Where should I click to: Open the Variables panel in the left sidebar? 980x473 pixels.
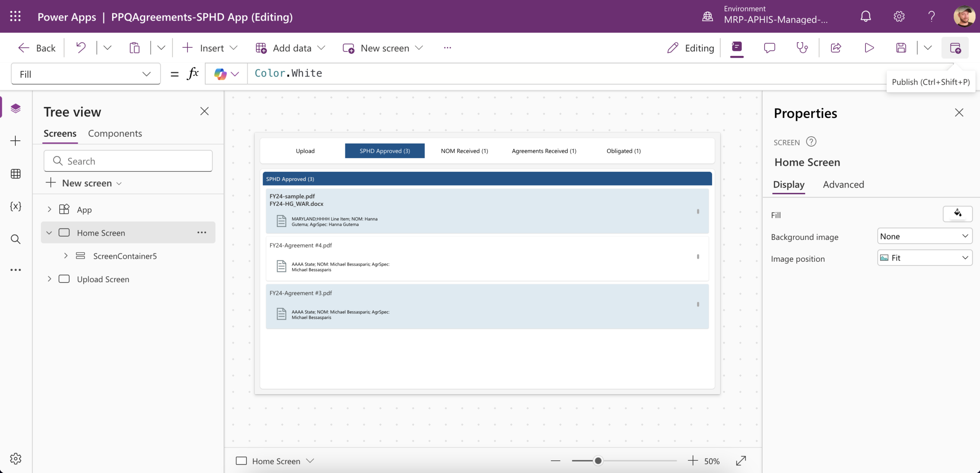click(16, 207)
